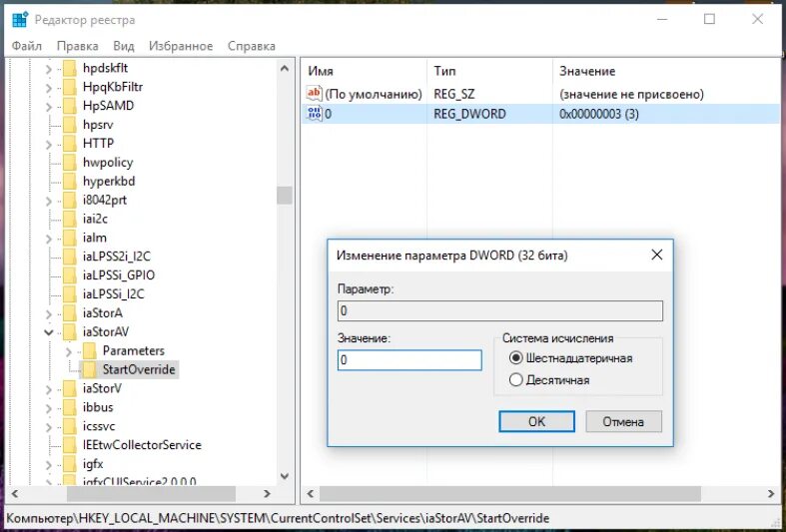Expand the Parameters tree node
Screen dimensions: 786x532
click(x=69, y=351)
